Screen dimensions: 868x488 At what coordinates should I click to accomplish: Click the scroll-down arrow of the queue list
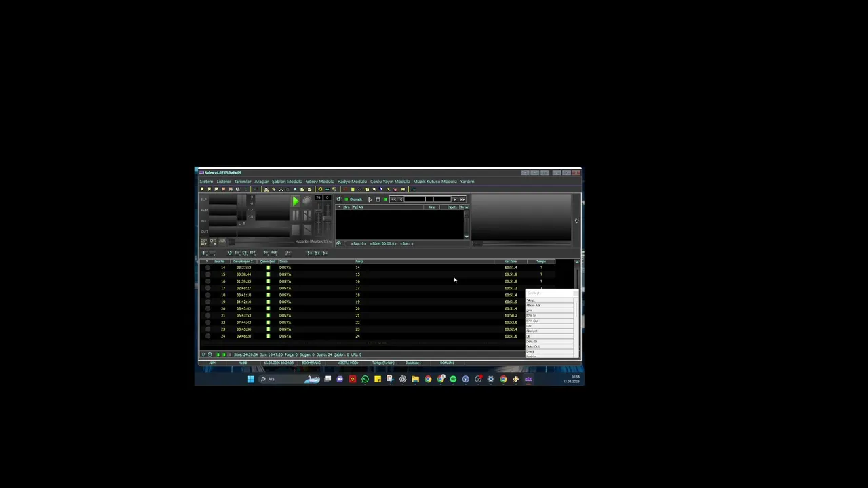[x=466, y=237]
